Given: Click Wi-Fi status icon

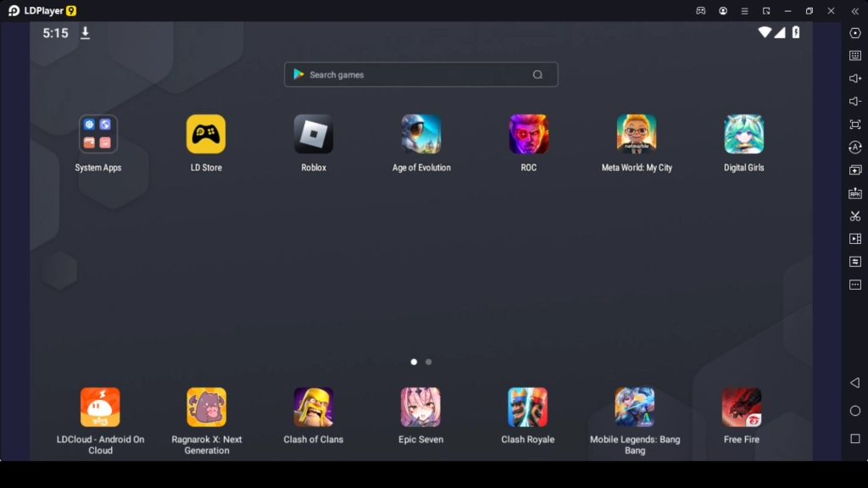Looking at the screenshot, I should (765, 33).
